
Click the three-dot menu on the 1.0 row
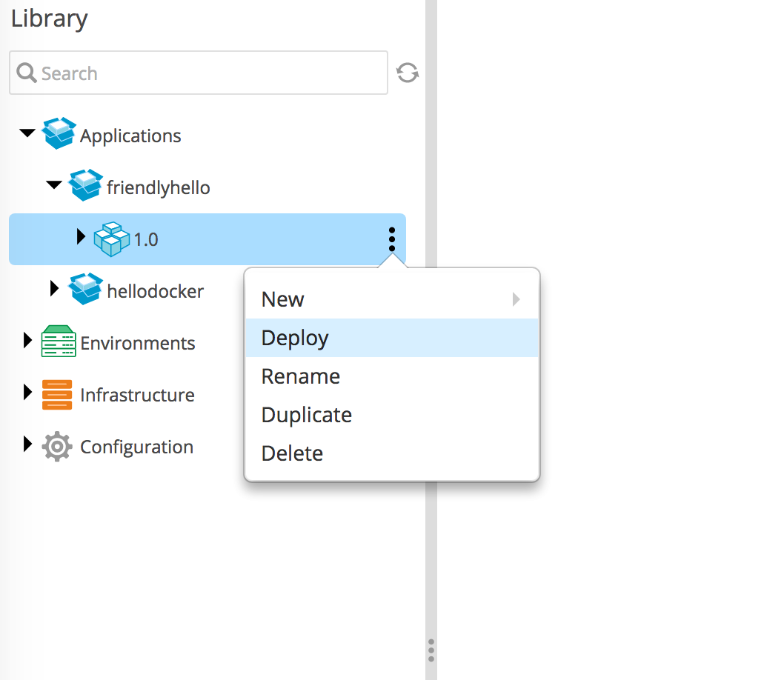[391, 239]
